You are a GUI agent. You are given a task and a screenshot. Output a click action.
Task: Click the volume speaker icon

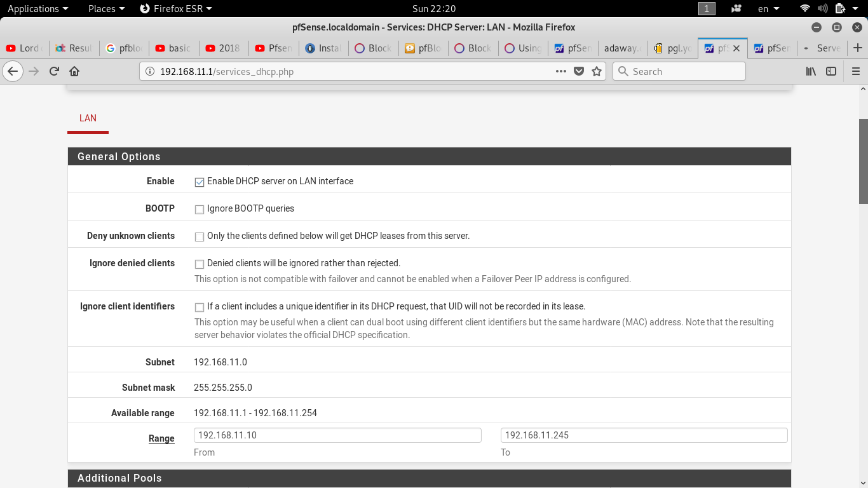pos(823,8)
